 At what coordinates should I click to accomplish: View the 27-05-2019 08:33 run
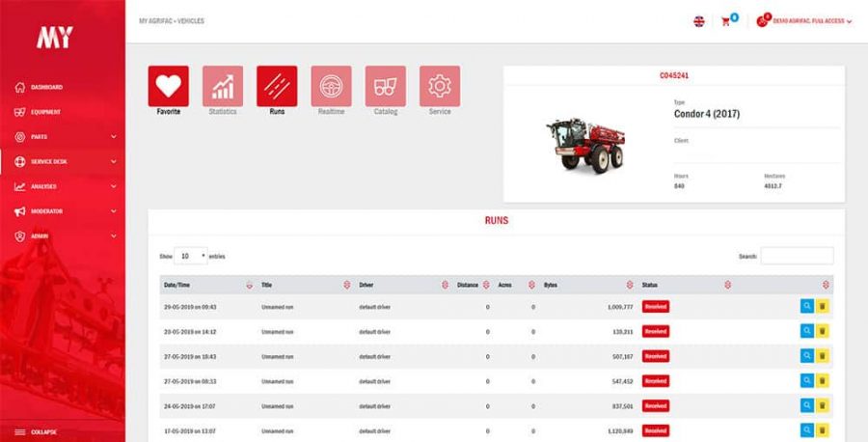click(807, 380)
